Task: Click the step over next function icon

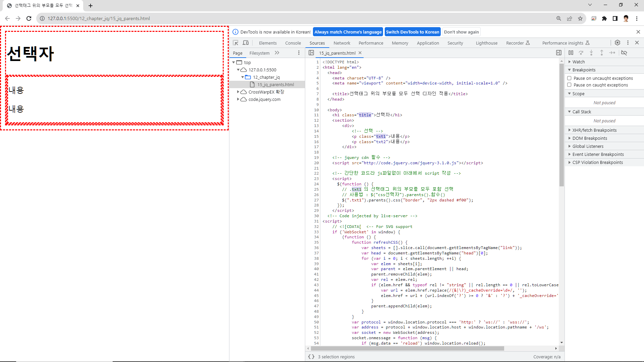Action: (581, 53)
